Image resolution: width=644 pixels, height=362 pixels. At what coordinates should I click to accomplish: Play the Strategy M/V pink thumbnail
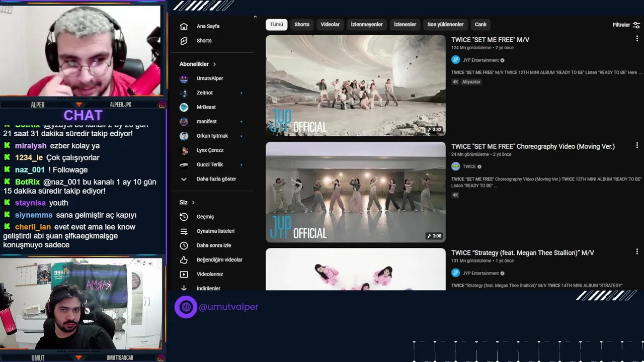(x=356, y=269)
